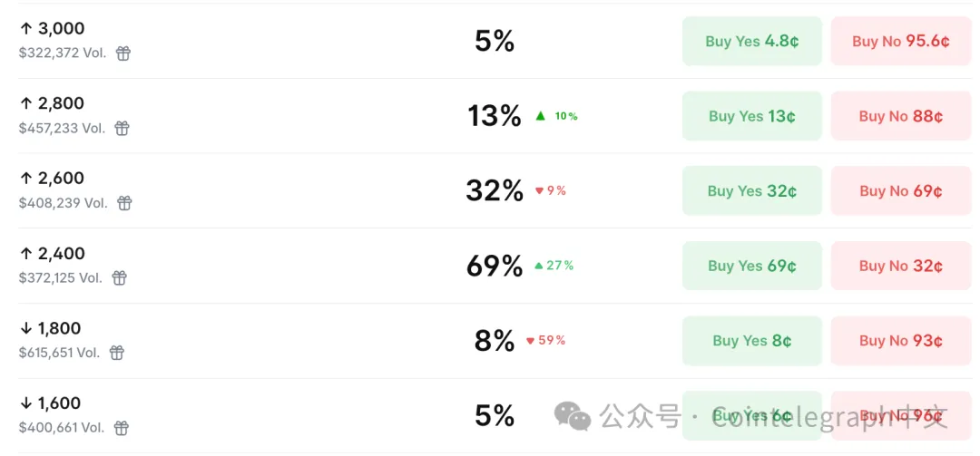980x456 pixels.
Task: Click gift icon beside $322,372 Vol.
Action: tap(123, 53)
